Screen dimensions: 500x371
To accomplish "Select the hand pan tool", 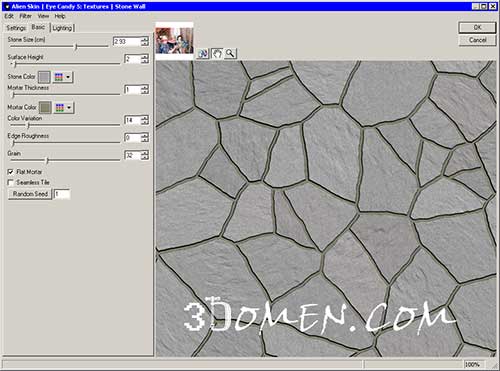I will coord(217,53).
